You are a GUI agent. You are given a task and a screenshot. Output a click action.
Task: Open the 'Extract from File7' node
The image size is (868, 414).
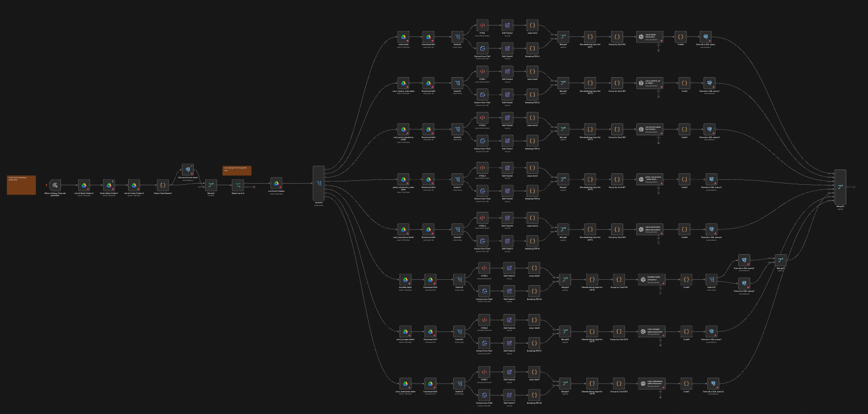point(484,343)
